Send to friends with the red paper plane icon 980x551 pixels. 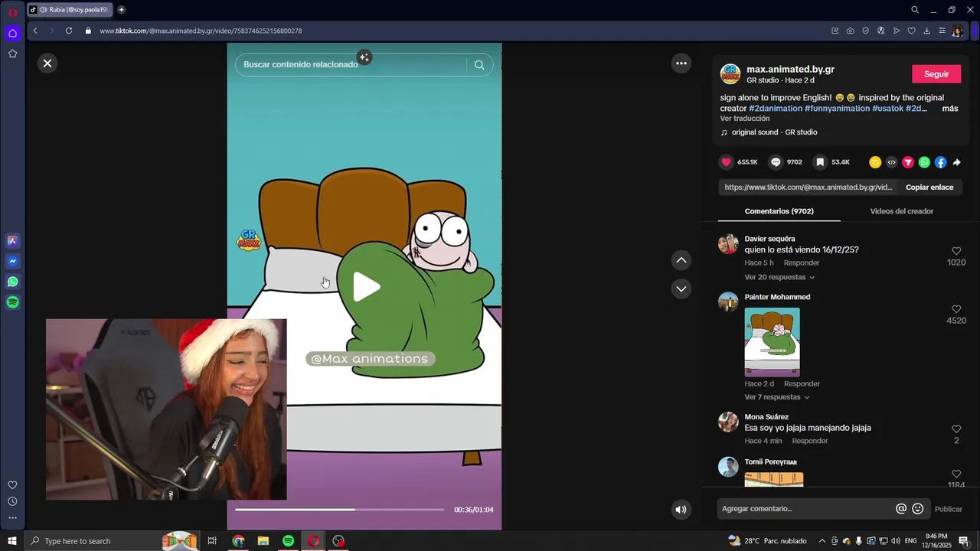click(908, 162)
